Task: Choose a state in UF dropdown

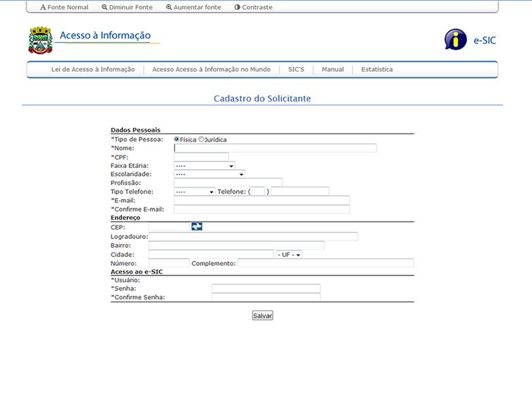Action: click(x=289, y=254)
